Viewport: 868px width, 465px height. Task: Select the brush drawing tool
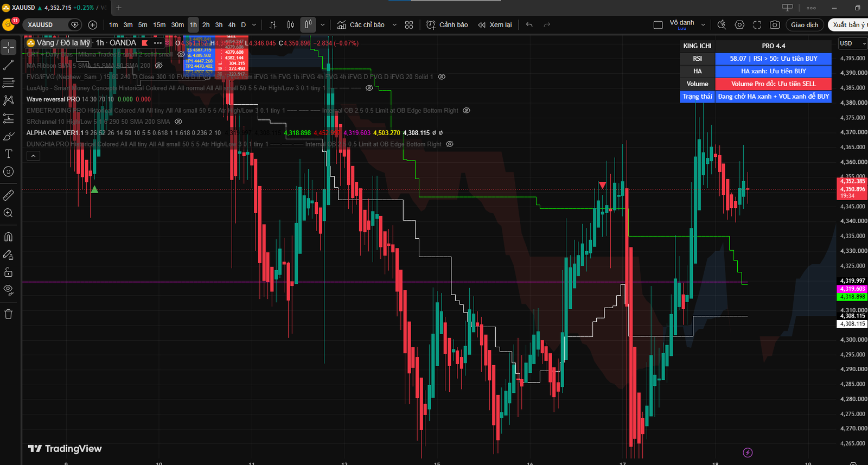point(9,136)
